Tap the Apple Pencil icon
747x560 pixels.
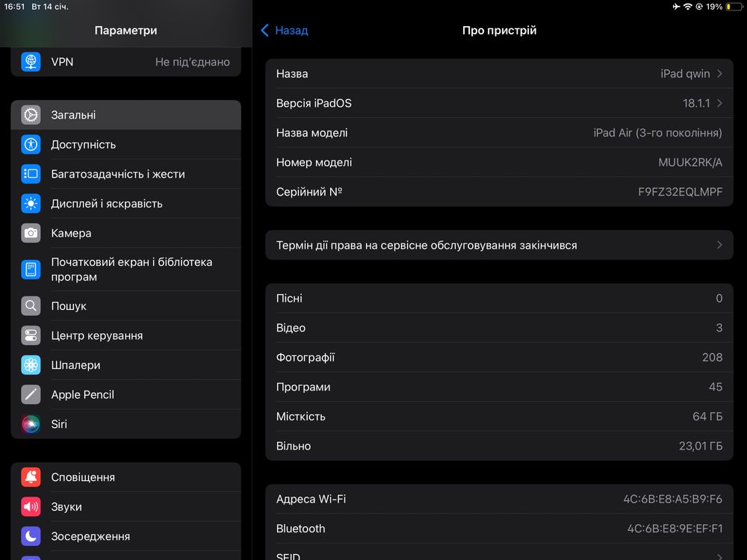[x=31, y=394]
